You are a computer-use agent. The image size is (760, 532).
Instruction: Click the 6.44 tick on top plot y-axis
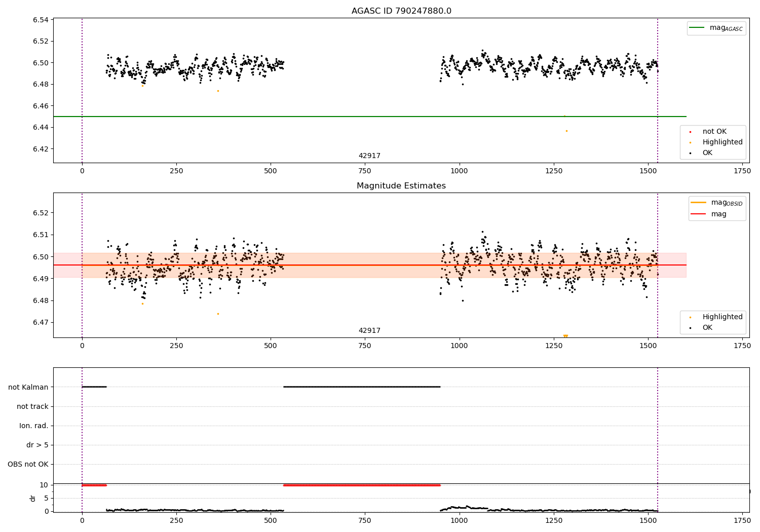(41, 128)
